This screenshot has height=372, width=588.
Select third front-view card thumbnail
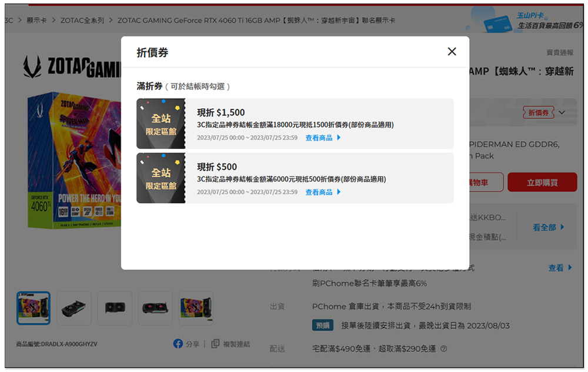115,308
